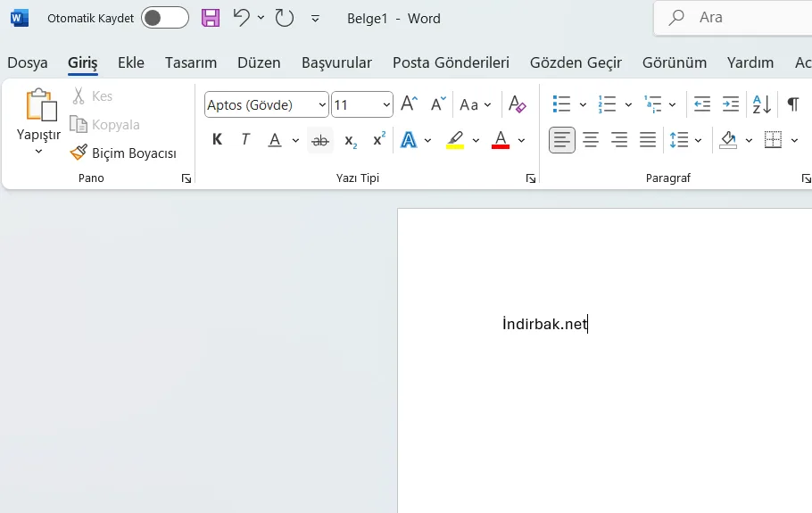The image size is (812, 513).
Task: Redo the last action
Action: (x=285, y=18)
